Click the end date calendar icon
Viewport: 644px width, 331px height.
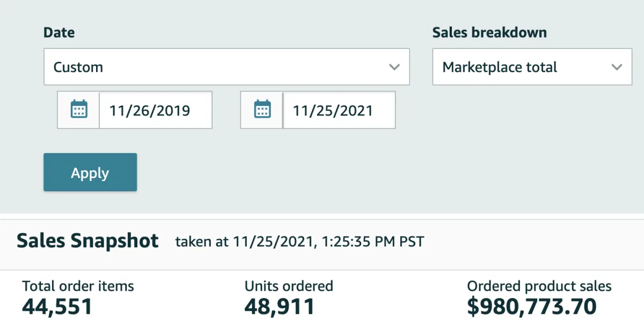[x=262, y=110]
